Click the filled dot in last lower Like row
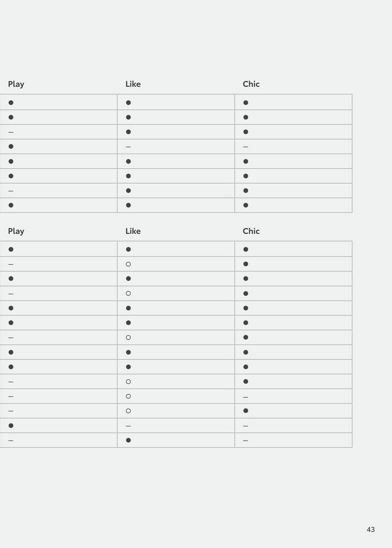The height and width of the screenshot is (548, 392). pos(128,440)
